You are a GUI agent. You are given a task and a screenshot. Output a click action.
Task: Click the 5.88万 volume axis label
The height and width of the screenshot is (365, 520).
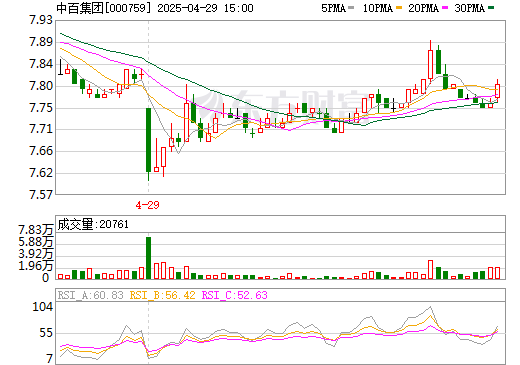tap(36, 242)
